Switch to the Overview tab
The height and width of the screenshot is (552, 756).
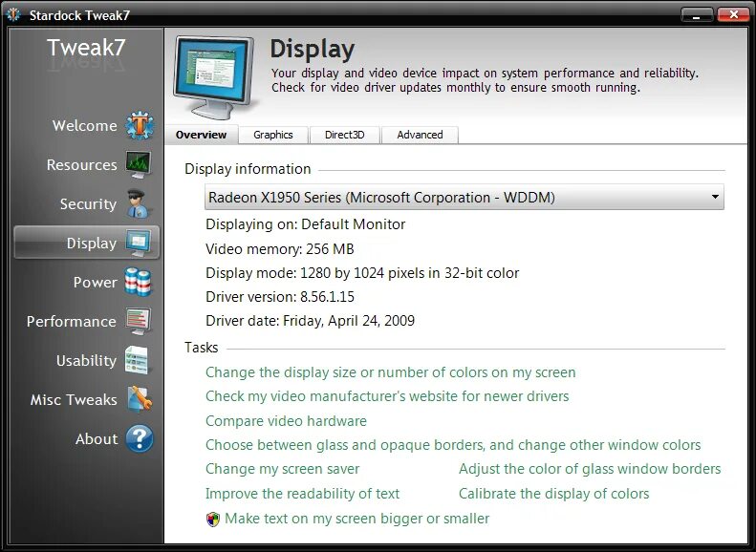coord(201,135)
